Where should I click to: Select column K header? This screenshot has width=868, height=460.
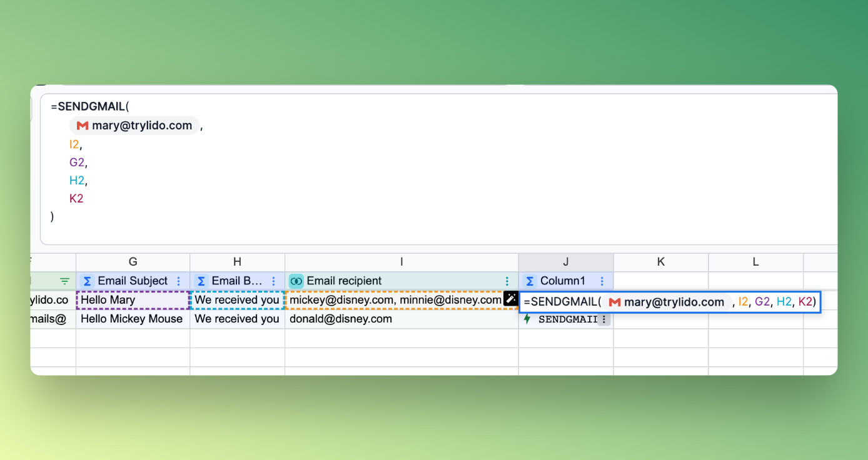click(x=660, y=262)
